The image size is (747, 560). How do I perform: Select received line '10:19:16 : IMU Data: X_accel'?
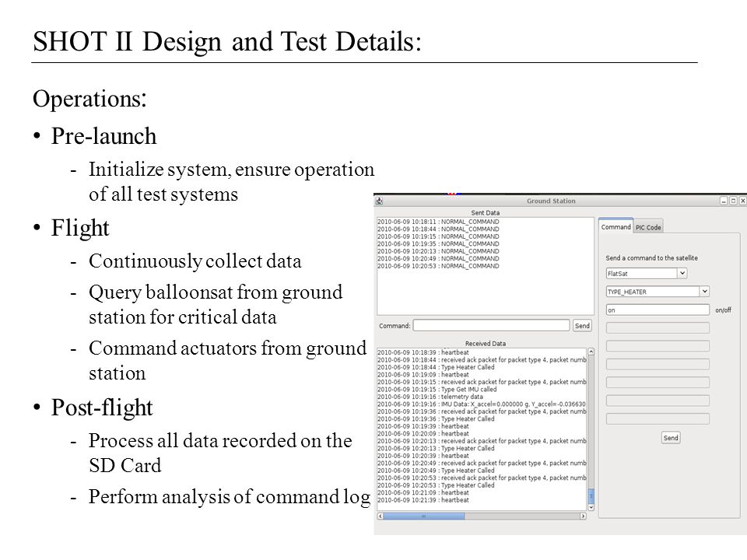point(481,404)
